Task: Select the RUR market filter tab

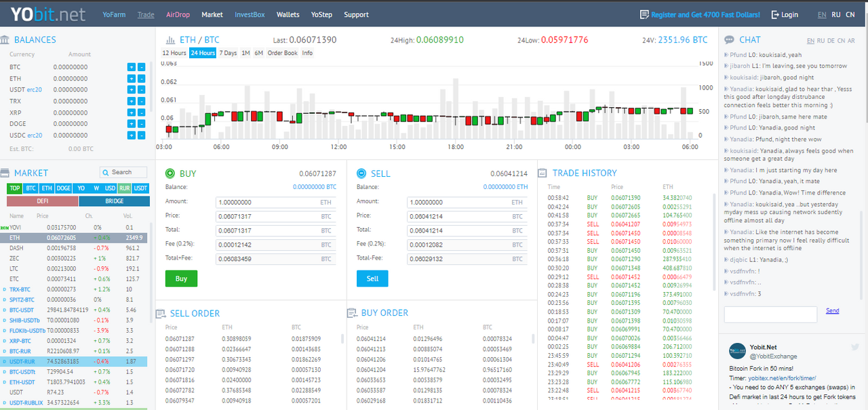Action: point(124,188)
